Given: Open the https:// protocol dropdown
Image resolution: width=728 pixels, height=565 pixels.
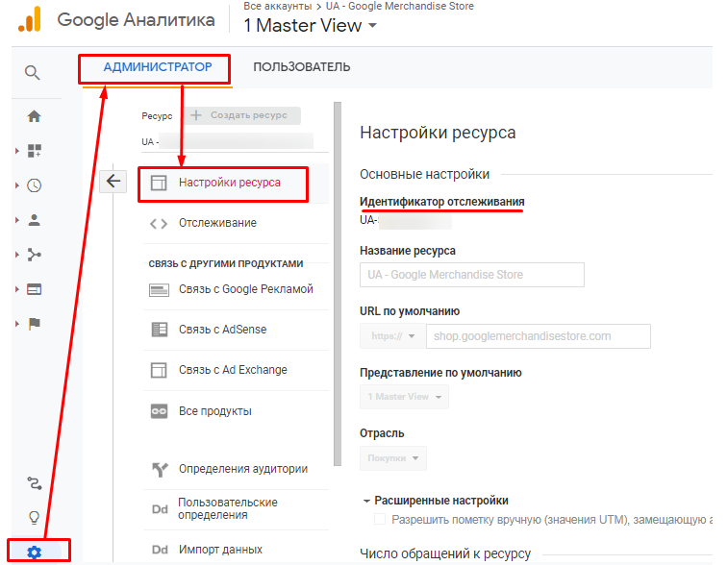Looking at the screenshot, I should pos(392,336).
